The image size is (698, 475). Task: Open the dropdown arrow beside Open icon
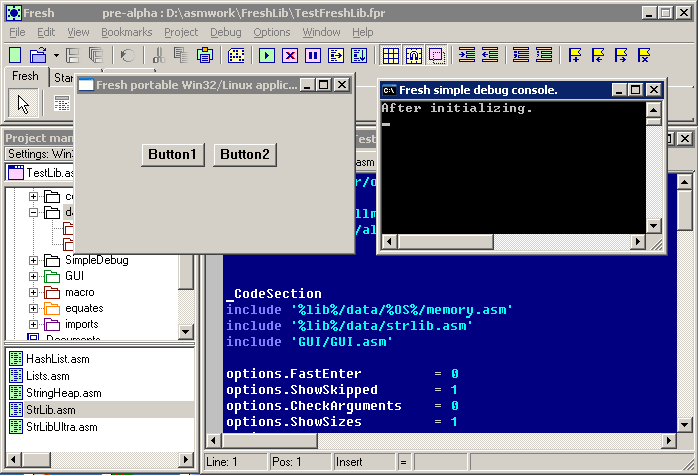tap(56, 56)
